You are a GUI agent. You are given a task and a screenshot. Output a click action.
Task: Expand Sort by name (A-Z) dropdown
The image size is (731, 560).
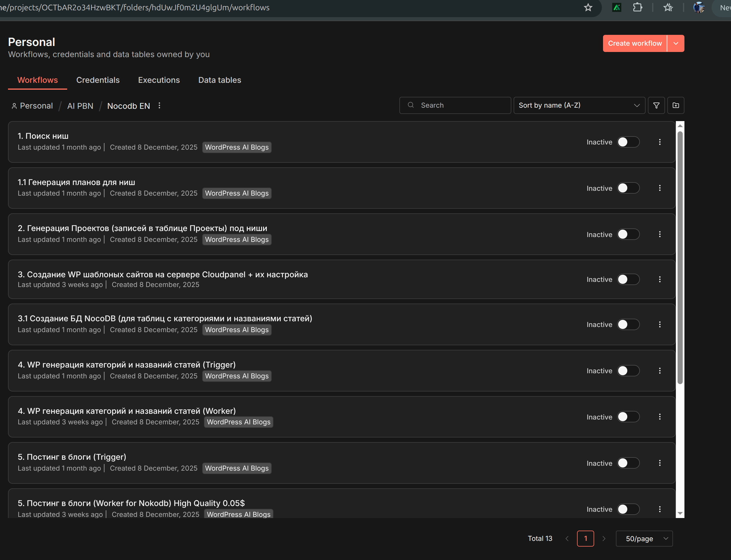click(x=579, y=105)
